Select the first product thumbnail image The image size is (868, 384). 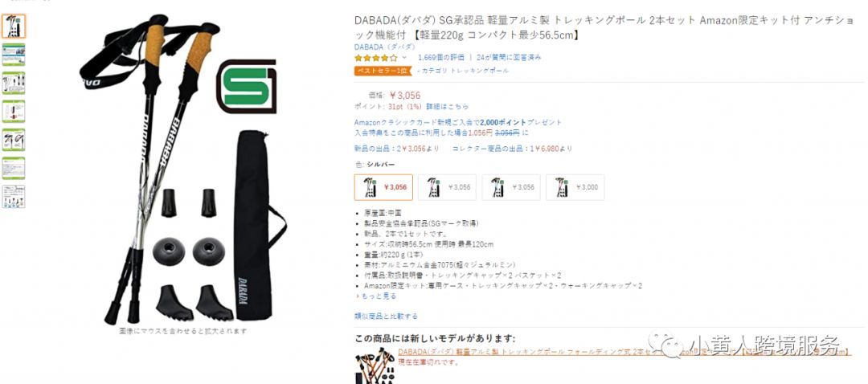point(14,26)
